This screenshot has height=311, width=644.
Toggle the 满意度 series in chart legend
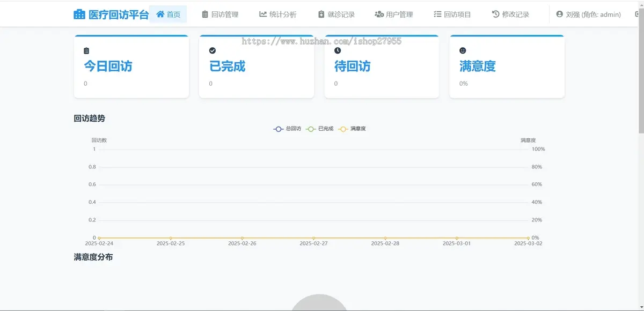click(x=352, y=129)
